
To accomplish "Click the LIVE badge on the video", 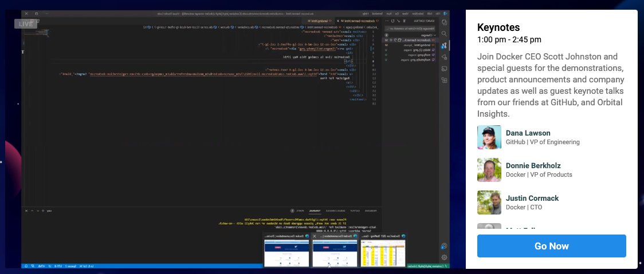I will (x=25, y=24).
